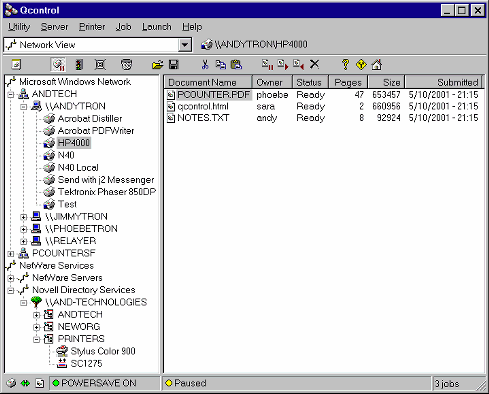Open the Server menu
The image size is (489, 394).
54,27
